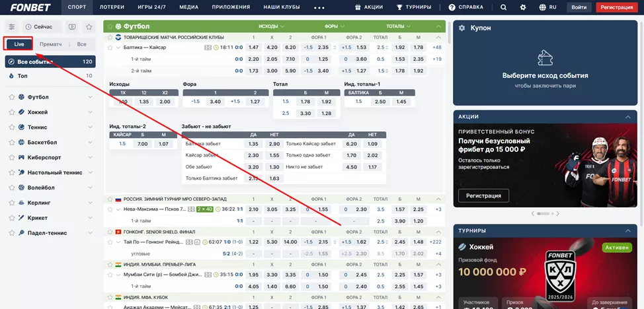Open favorites star in sidebar toolbar
The height and width of the screenshot is (309, 644).
[89, 26]
